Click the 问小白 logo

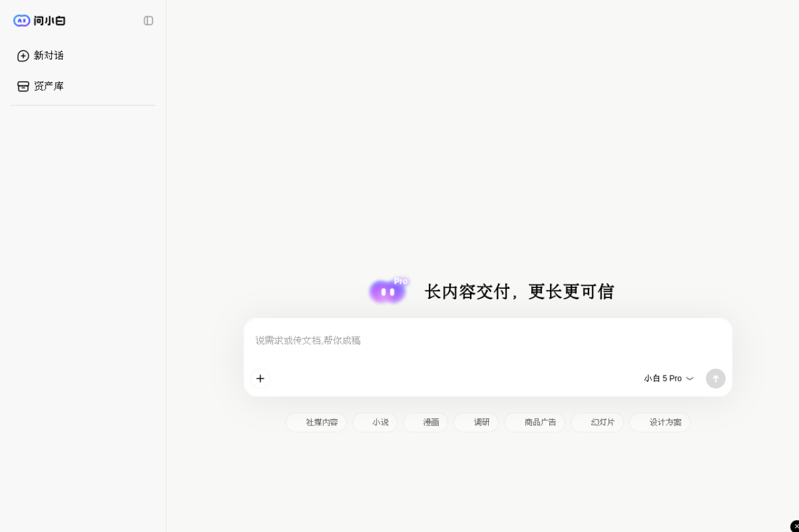tap(39, 21)
